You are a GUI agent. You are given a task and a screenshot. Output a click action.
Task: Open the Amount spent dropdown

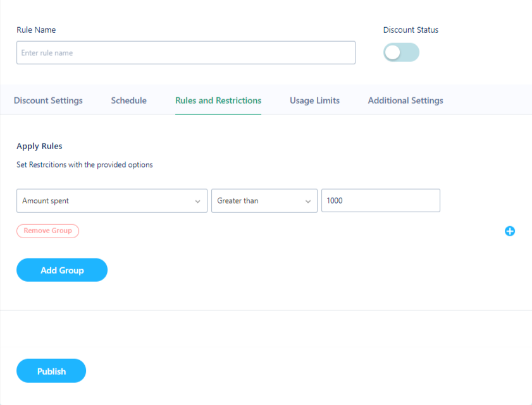[x=111, y=201]
